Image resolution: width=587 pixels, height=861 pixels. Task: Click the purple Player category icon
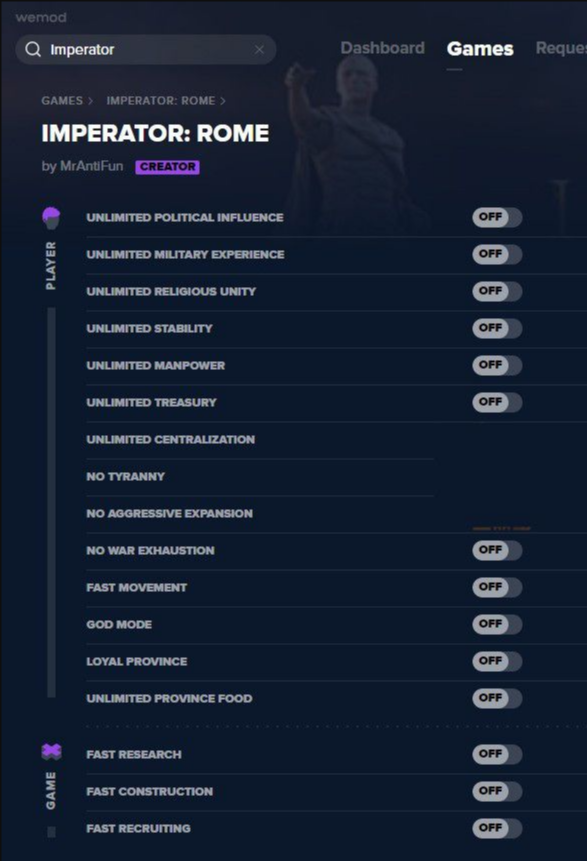coord(51,218)
